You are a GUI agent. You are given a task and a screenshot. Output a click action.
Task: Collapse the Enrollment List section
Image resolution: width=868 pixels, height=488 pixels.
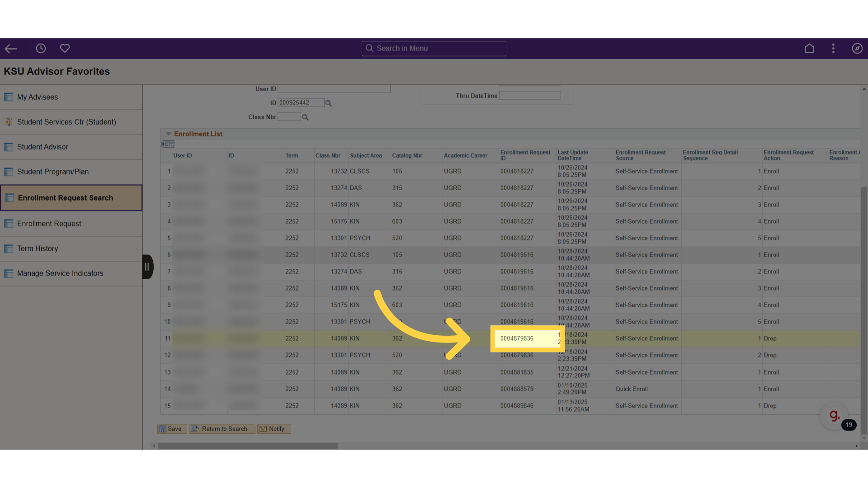pos(168,134)
